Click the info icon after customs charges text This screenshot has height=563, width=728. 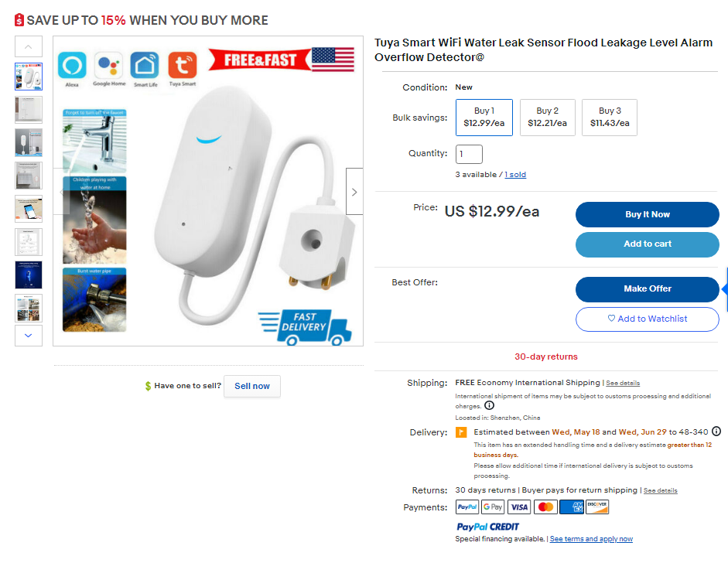489,404
